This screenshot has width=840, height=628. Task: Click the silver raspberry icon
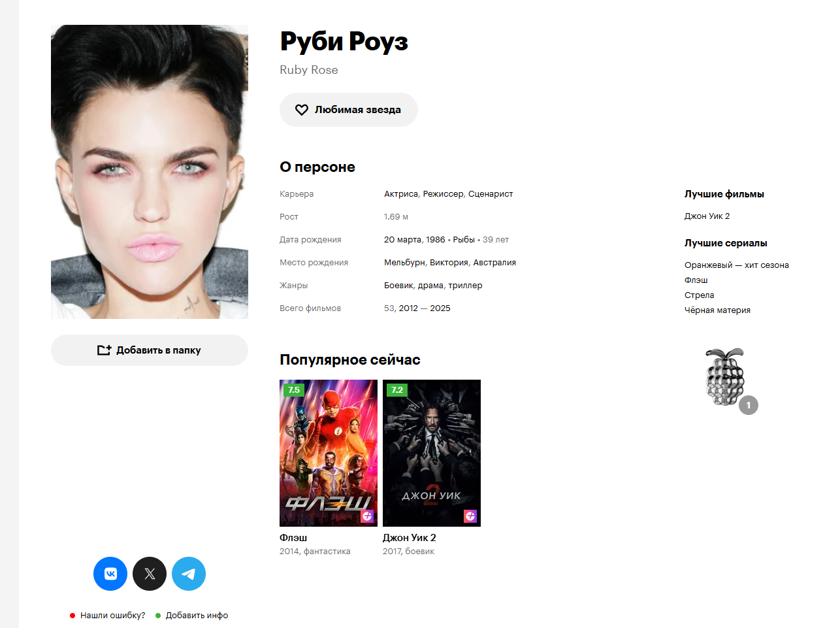724,377
